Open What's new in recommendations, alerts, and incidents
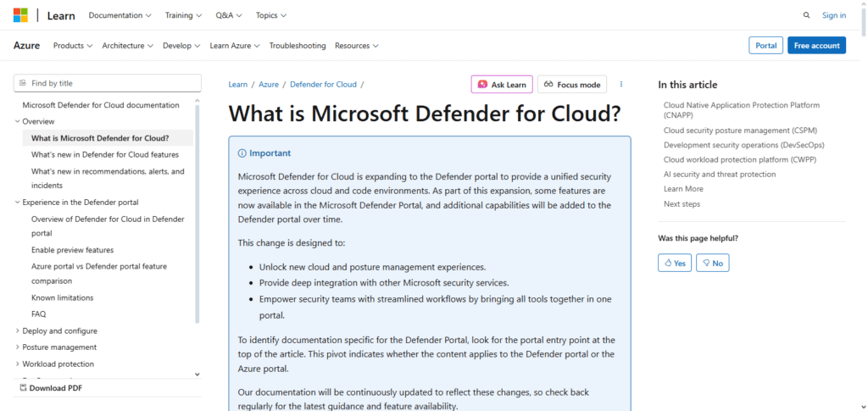The width and height of the screenshot is (868, 411). pos(108,178)
